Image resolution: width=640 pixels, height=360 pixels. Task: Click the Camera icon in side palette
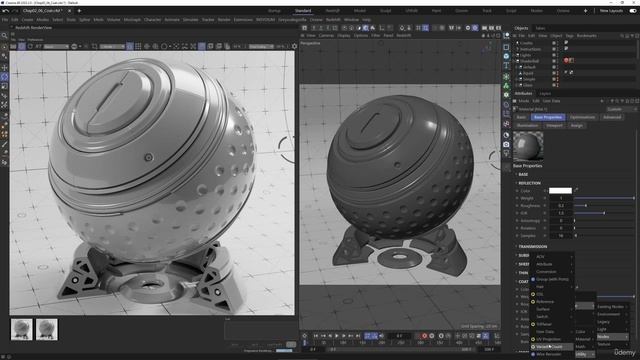(506, 144)
